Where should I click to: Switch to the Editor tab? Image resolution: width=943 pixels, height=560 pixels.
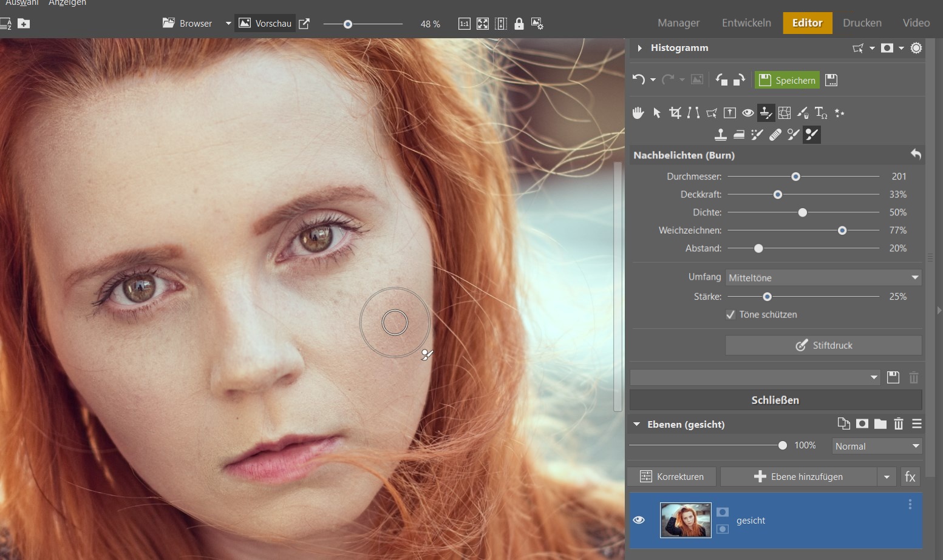808,23
